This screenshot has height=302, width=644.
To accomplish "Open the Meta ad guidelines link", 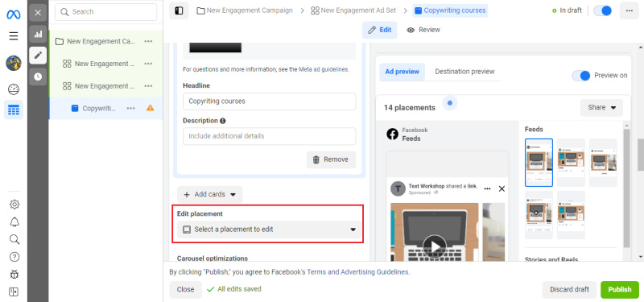I will click(x=324, y=69).
